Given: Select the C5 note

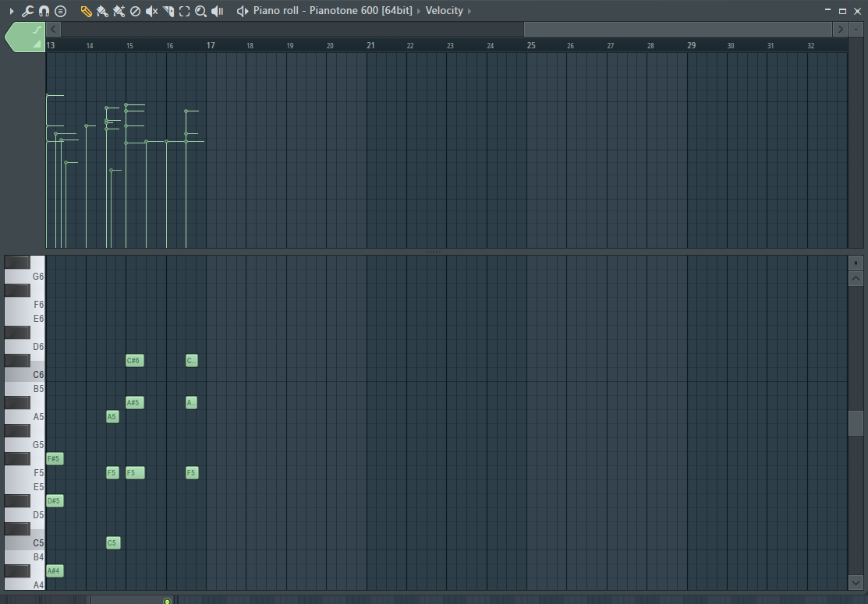Looking at the screenshot, I should coord(112,543).
